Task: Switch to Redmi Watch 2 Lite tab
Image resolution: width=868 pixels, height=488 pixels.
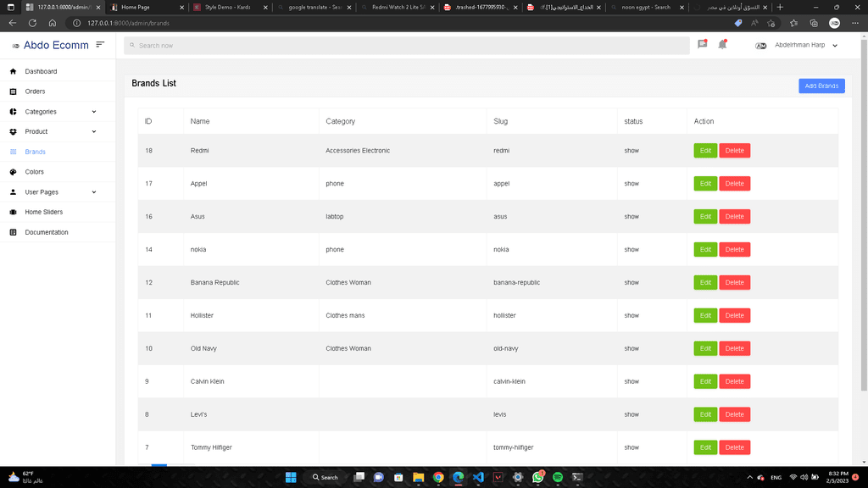Action: (397, 7)
